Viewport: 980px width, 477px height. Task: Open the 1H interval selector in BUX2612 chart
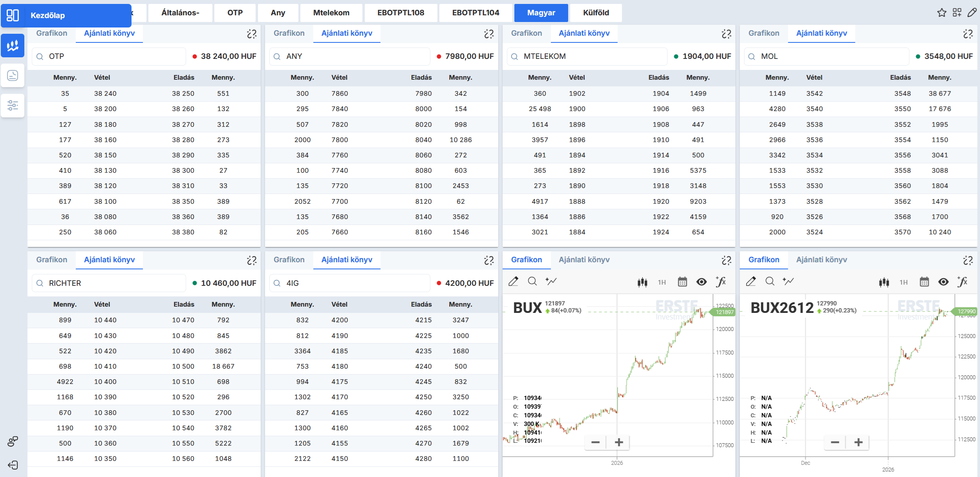[904, 282]
